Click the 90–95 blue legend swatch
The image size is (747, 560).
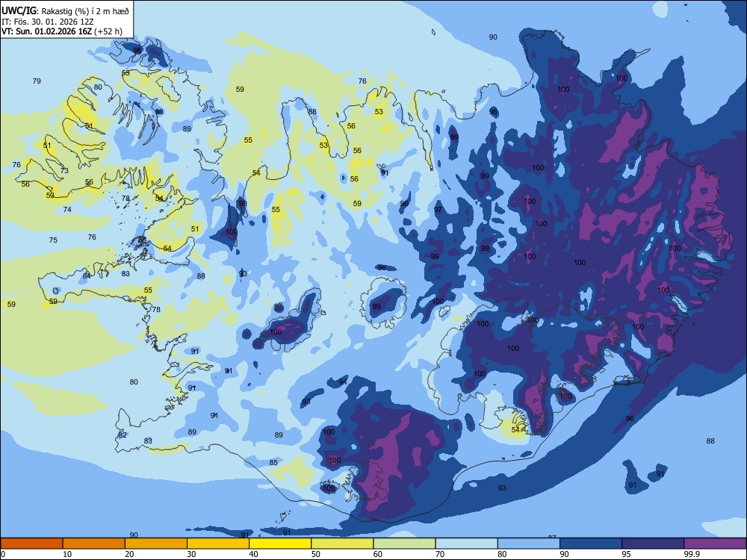pos(591,544)
